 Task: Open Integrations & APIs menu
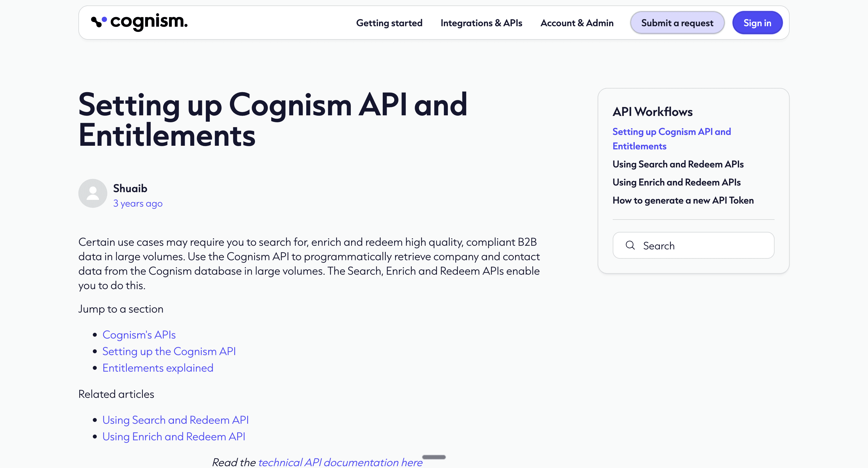481,23
